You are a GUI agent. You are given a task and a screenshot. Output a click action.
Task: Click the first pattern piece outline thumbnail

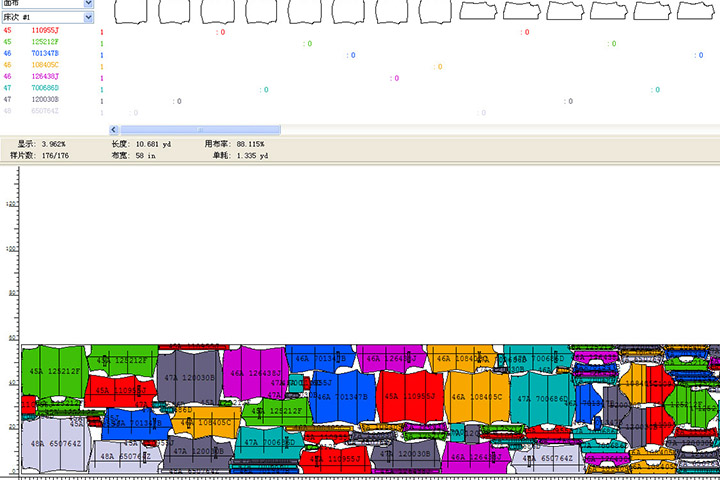[127, 11]
